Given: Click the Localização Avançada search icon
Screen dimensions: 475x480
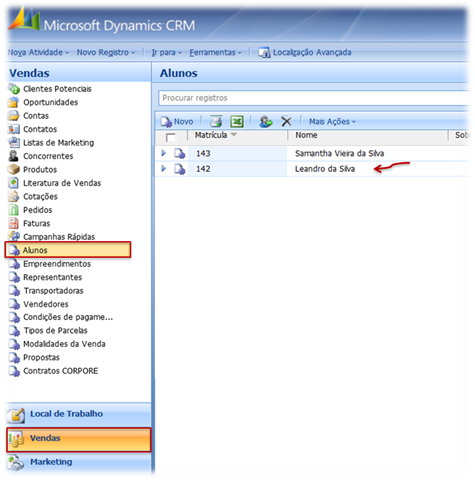Looking at the screenshot, I should point(264,52).
